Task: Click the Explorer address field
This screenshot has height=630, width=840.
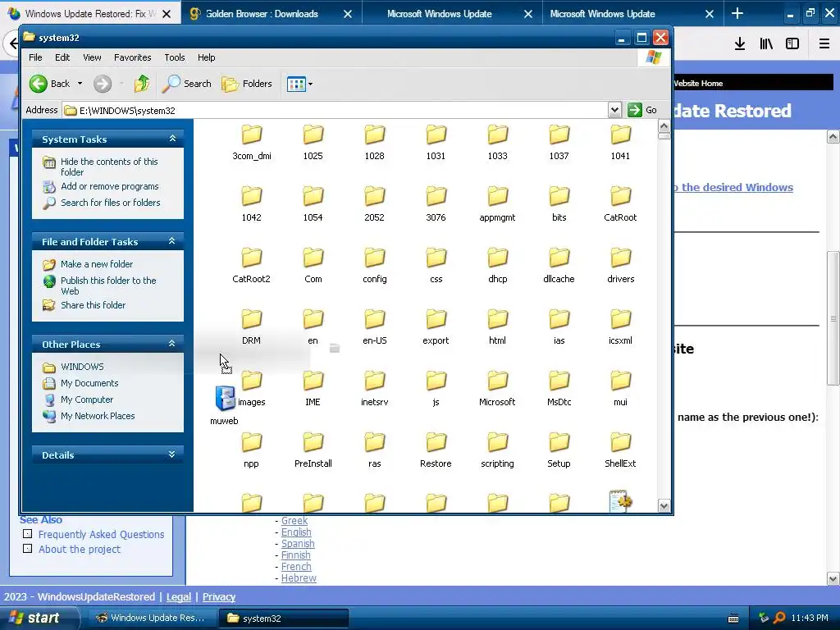Action: (x=335, y=111)
